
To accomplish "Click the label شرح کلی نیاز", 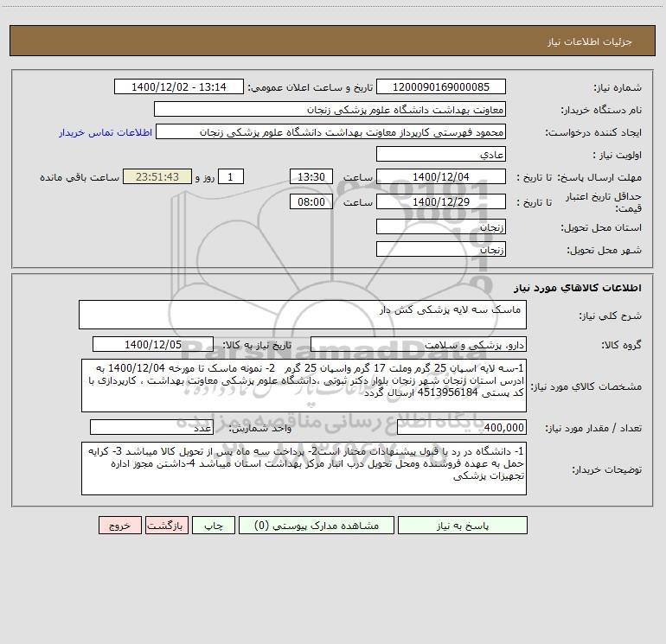I will (x=611, y=316).
